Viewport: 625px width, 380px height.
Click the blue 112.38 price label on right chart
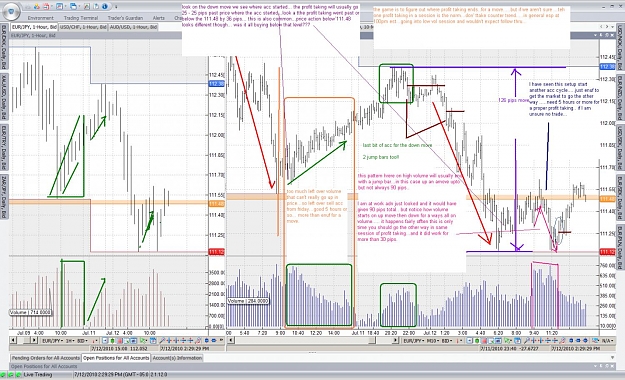pos(607,67)
